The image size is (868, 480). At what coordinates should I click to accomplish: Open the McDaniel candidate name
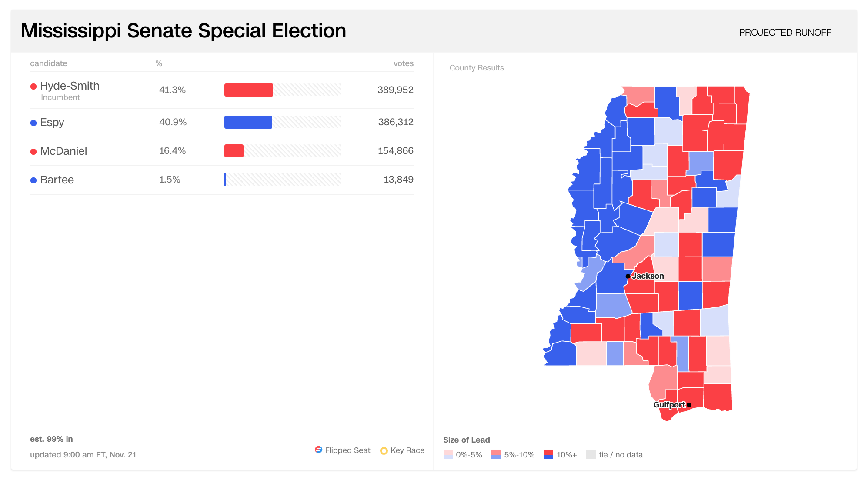tap(63, 151)
